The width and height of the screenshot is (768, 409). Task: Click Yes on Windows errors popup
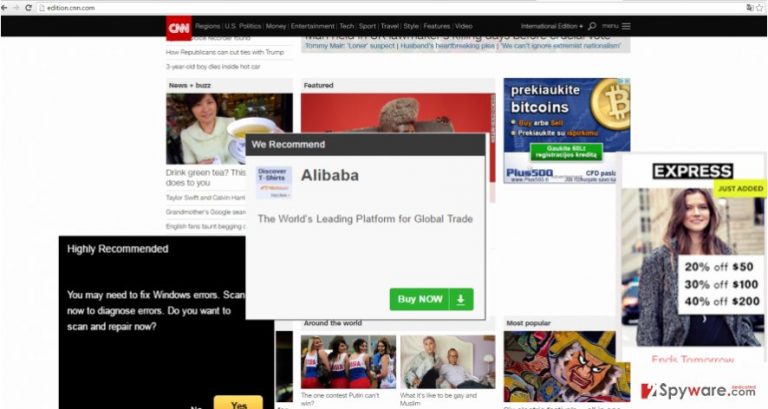point(239,403)
